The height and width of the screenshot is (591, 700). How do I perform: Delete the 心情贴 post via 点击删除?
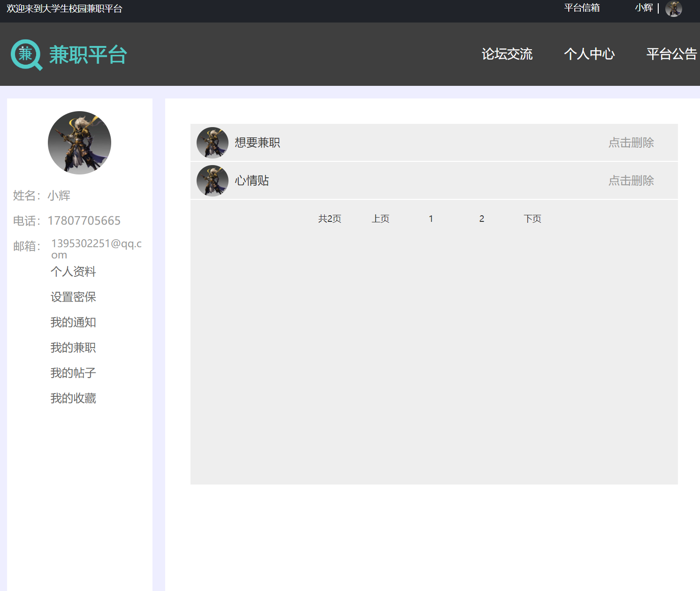[631, 181]
